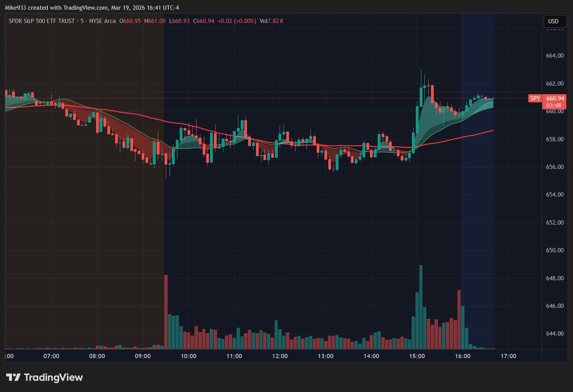Click the 658.00 price axis label
Screen dimensions: 573x392
[555, 139]
